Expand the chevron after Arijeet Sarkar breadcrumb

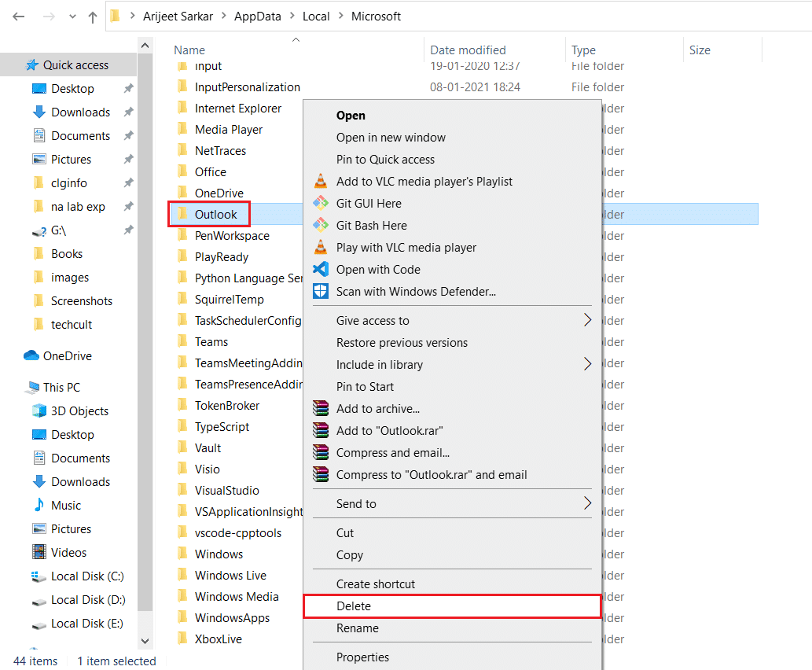[224, 16]
